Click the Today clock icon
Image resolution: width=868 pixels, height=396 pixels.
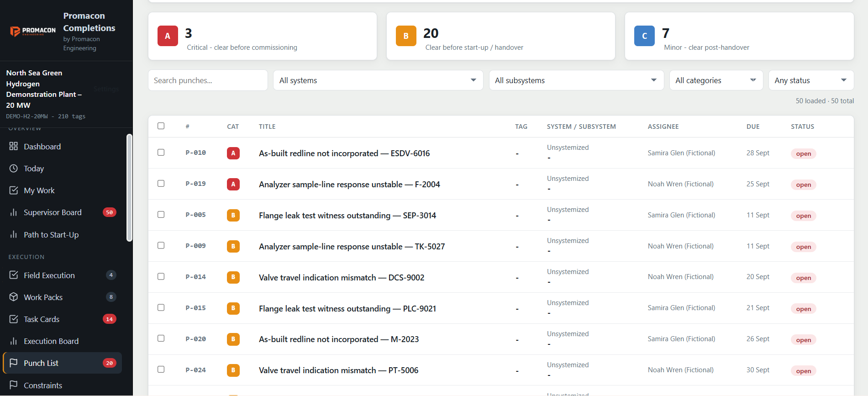coord(14,168)
